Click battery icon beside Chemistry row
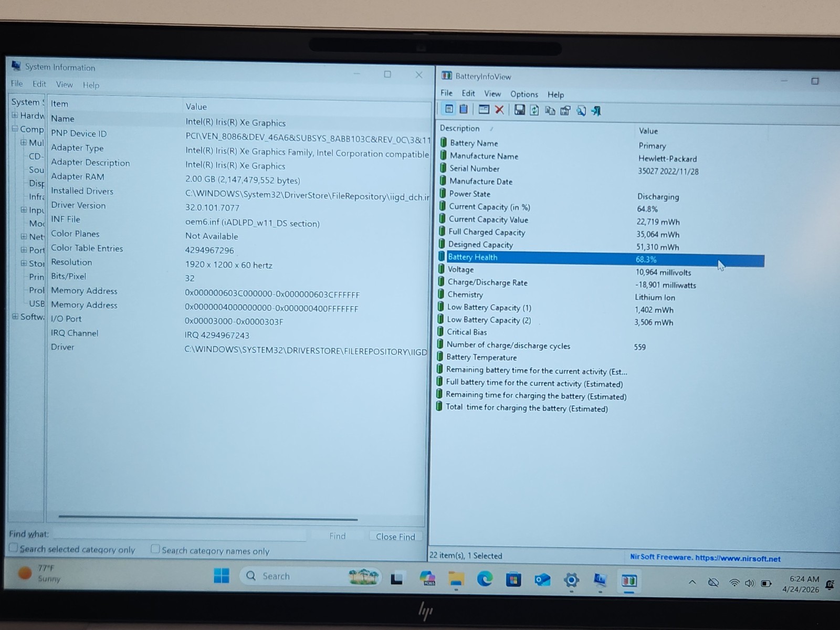 click(x=442, y=294)
